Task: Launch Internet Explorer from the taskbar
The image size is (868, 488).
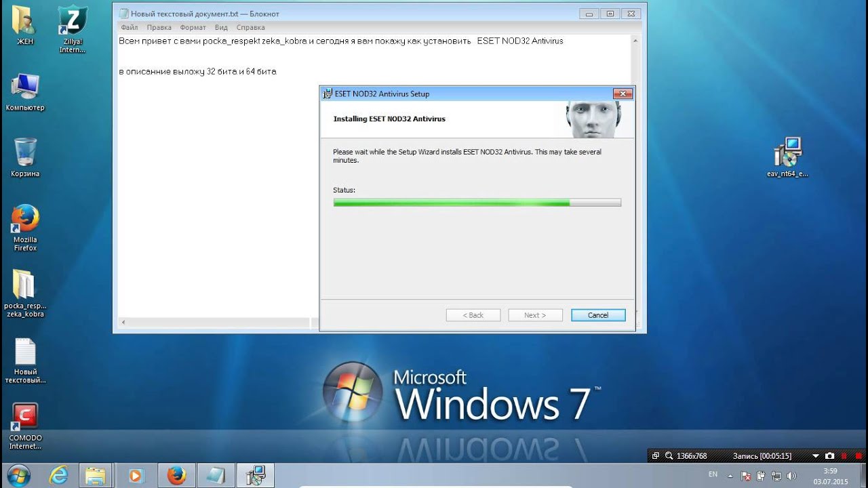Action: [59, 476]
